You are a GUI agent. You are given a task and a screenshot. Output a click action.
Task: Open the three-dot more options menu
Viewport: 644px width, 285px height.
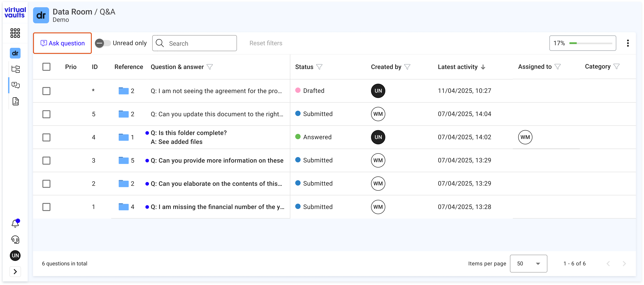(x=628, y=43)
